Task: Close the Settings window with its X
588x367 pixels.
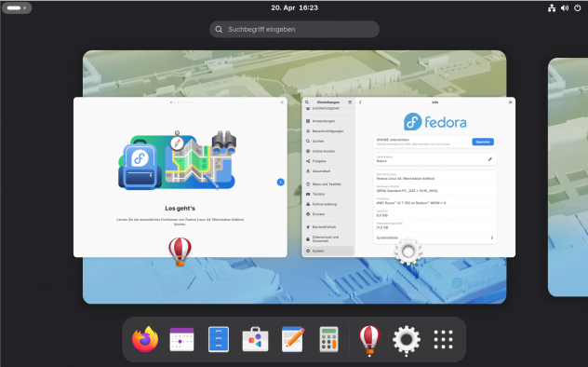Action: tap(510, 102)
